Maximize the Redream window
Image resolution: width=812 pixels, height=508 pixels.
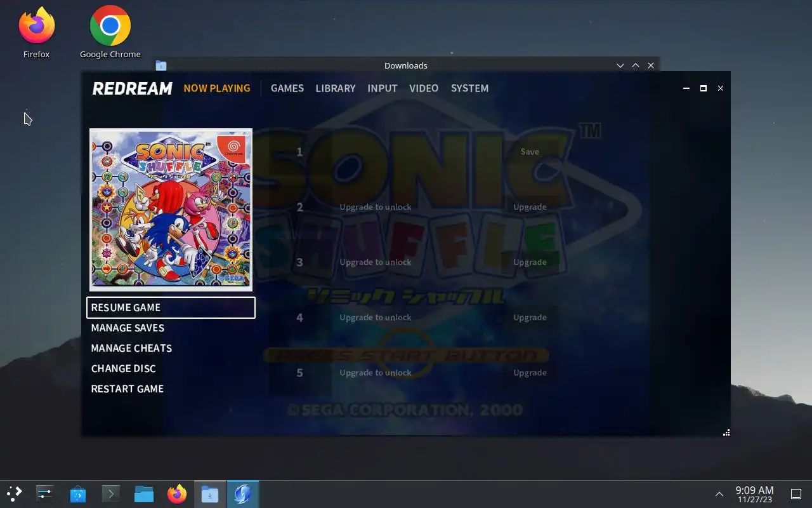click(703, 88)
